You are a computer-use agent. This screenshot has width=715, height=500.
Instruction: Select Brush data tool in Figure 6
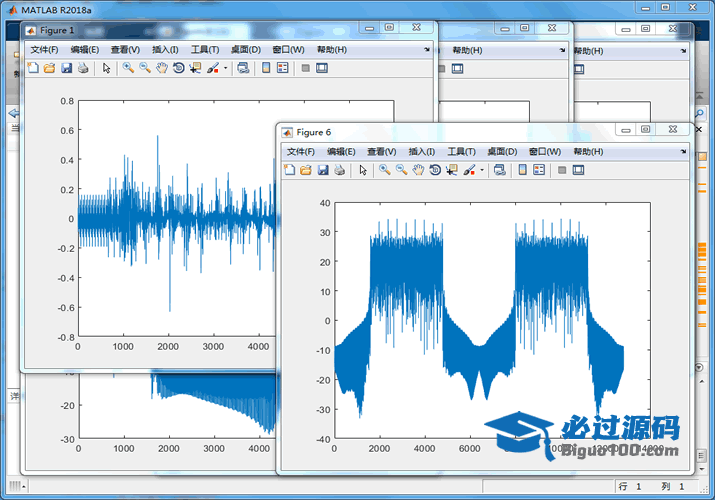pyautogui.click(x=469, y=170)
